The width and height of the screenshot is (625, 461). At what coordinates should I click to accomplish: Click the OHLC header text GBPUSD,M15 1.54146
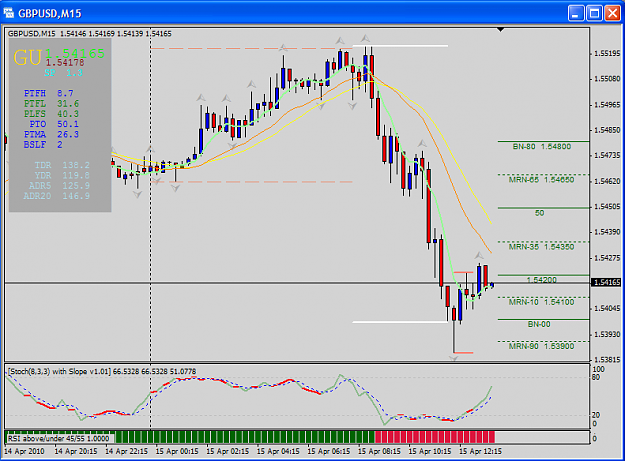pos(90,34)
